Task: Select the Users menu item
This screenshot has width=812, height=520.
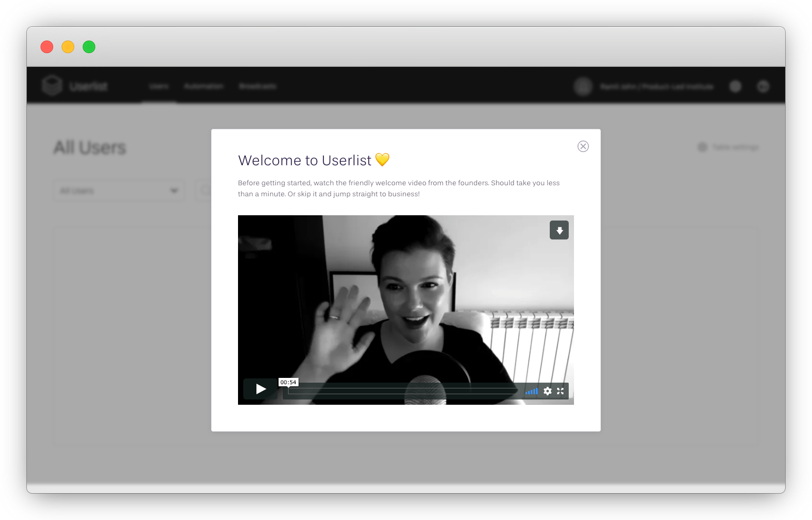Action: coord(159,86)
